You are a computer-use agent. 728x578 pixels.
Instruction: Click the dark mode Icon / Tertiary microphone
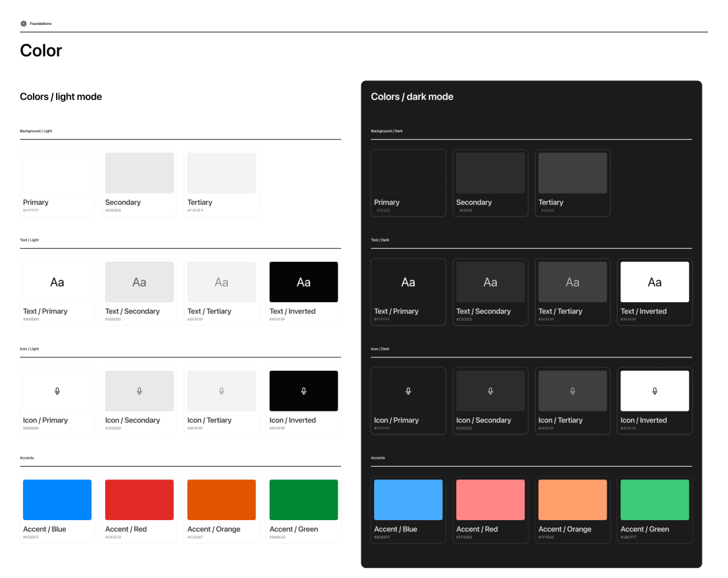tap(573, 391)
